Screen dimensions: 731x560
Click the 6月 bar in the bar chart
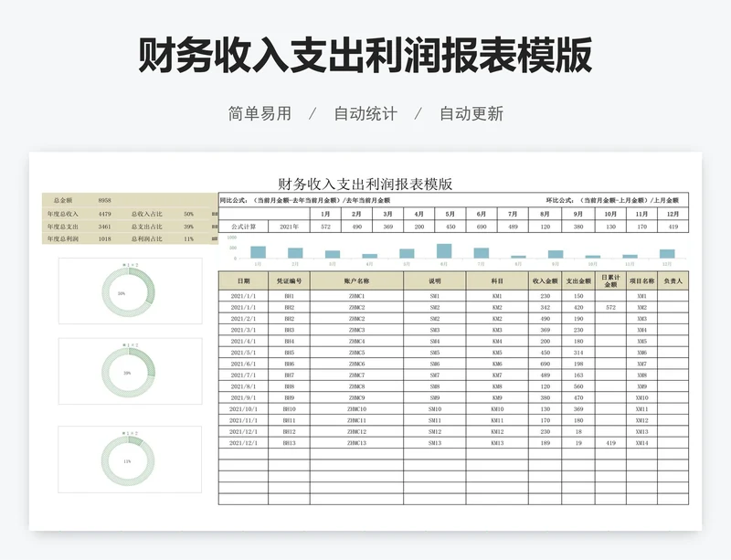point(444,251)
